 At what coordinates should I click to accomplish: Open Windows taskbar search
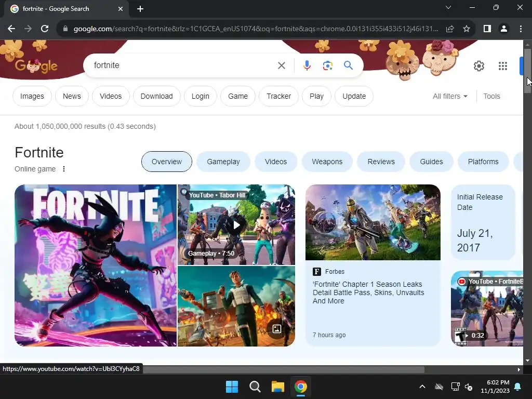[255, 387]
